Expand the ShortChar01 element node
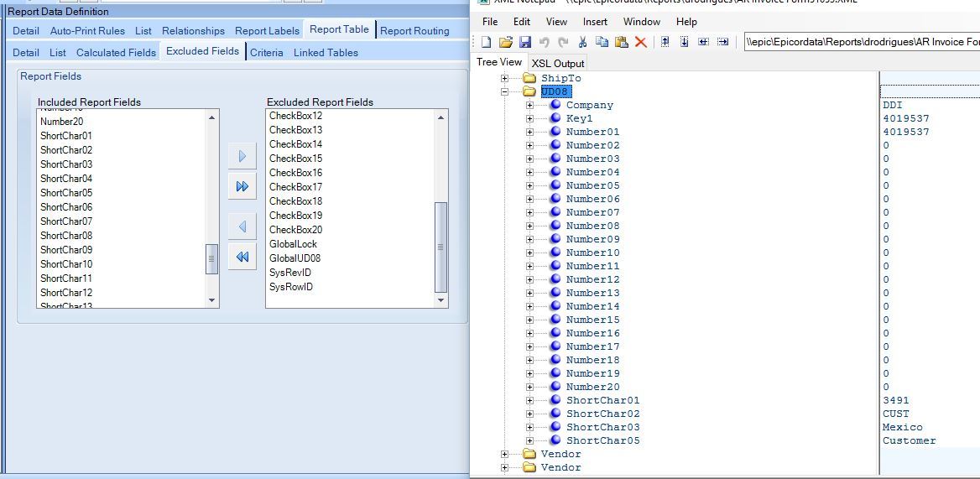Image resolution: width=980 pixels, height=479 pixels. [x=530, y=400]
